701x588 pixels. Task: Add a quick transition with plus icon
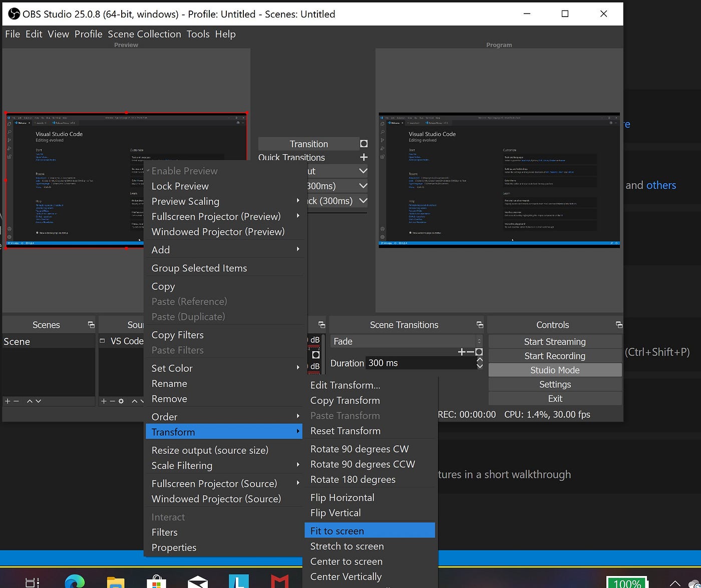[364, 157]
